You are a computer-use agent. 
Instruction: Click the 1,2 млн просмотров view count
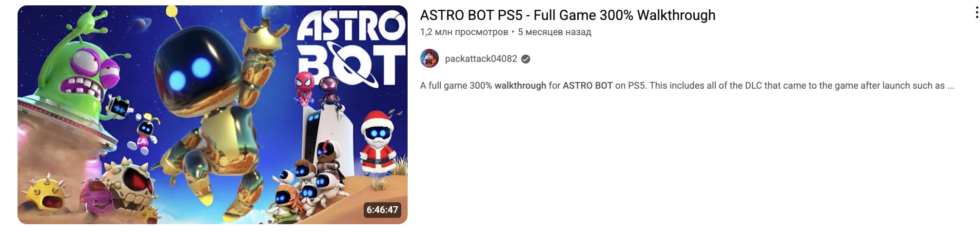(x=464, y=32)
